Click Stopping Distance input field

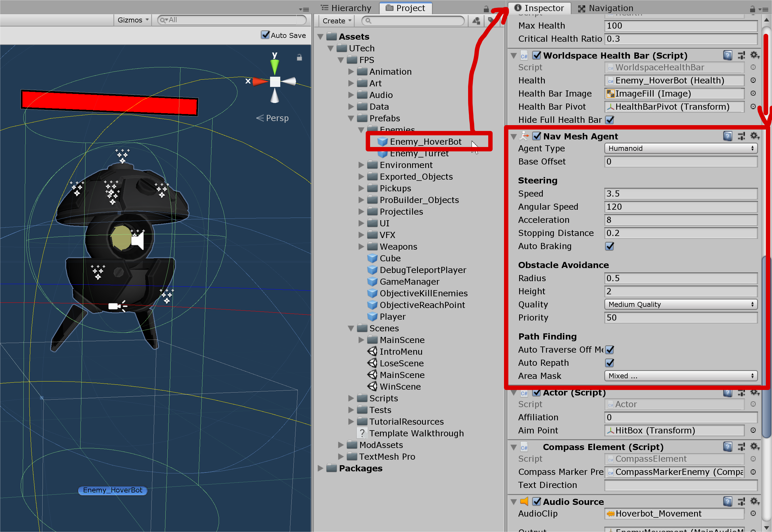pyautogui.click(x=680, y=233)
